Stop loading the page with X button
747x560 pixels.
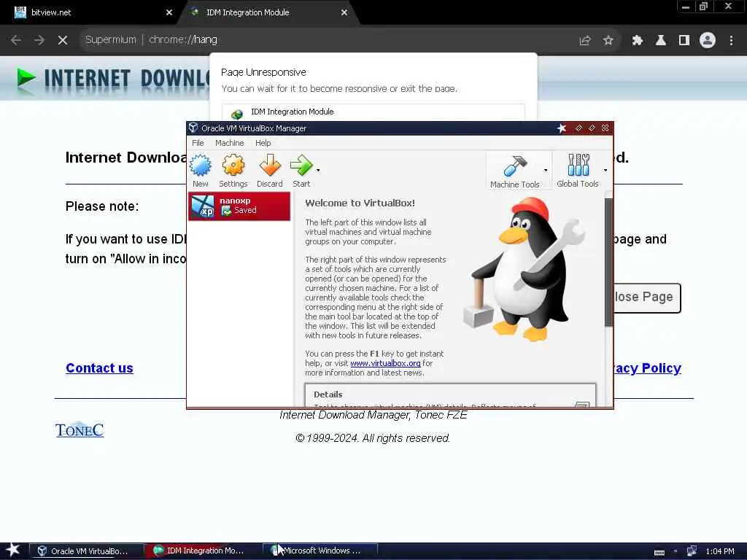(63, 40)
